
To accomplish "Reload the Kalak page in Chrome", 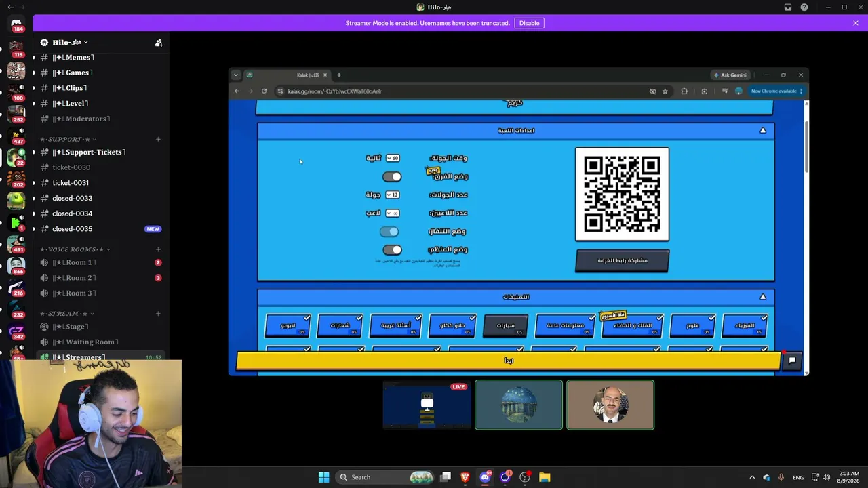I will tap(264, 91).
